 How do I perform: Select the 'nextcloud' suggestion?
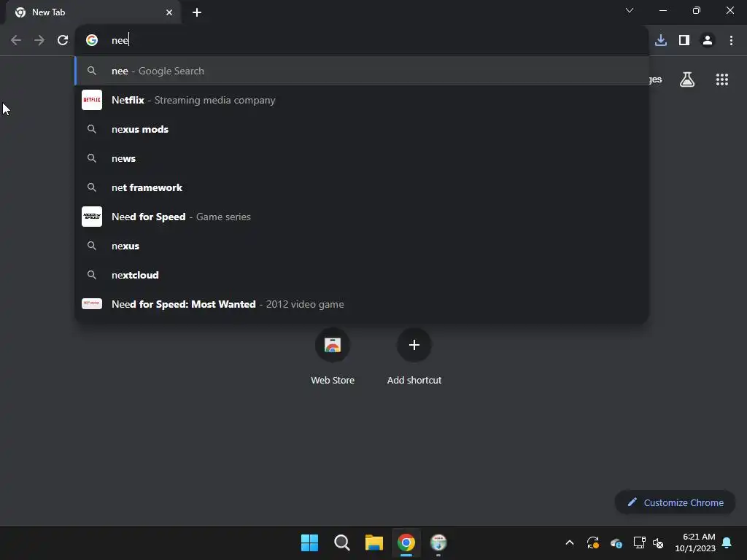coord(362,275)
